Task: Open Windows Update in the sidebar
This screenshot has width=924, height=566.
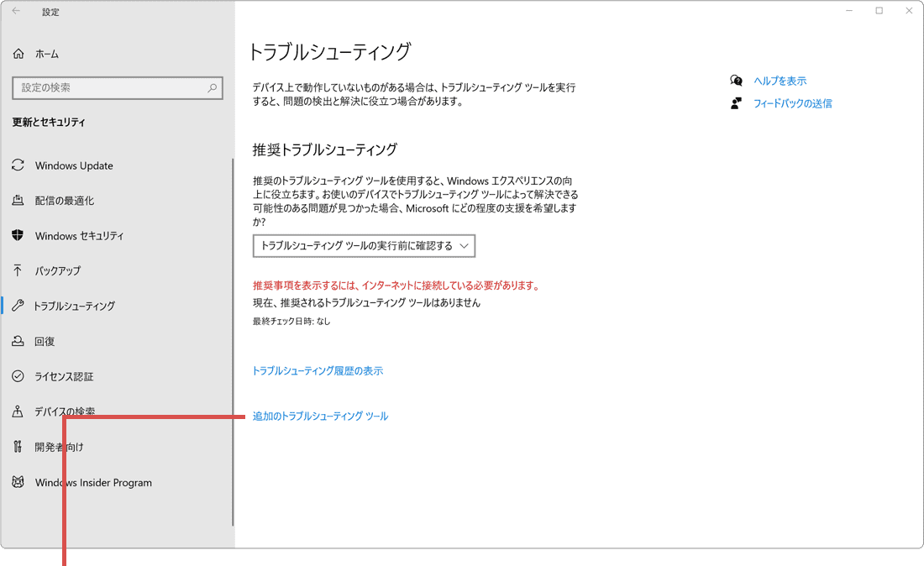Action: (18, 165)
